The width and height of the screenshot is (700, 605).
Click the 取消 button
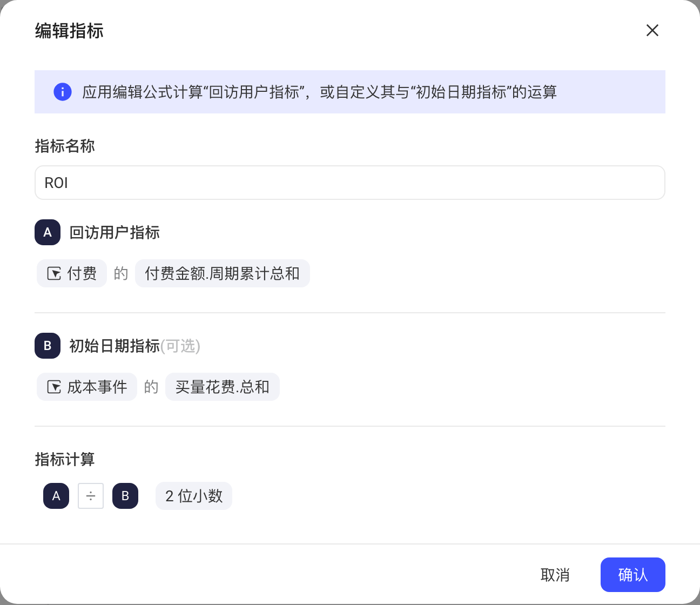pyautogui.click(x=555, y=575)
